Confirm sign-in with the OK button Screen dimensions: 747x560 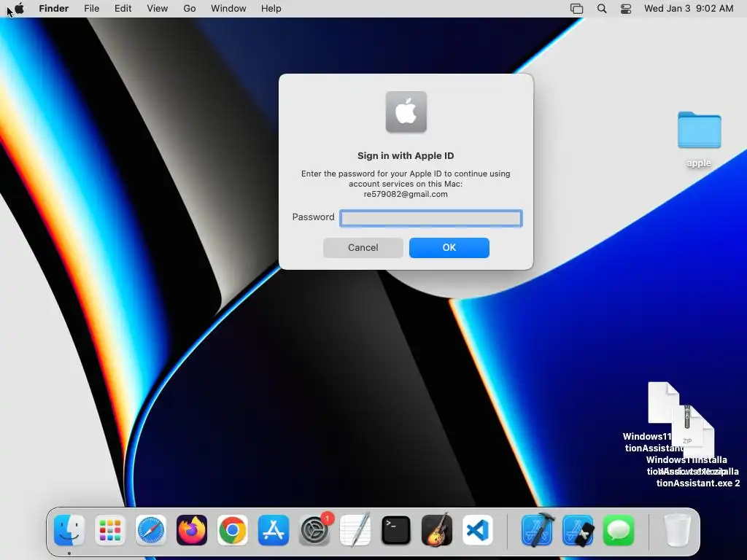click(x=449, y=248)
